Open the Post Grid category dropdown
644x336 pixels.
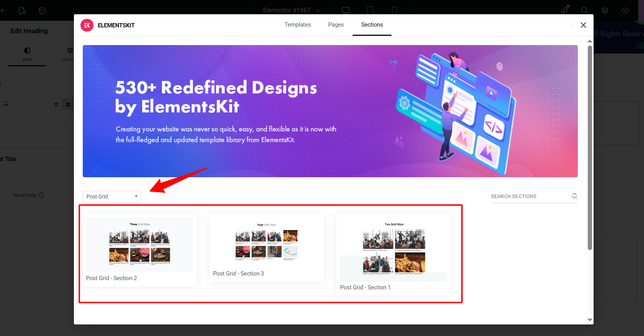pos(112,197)
